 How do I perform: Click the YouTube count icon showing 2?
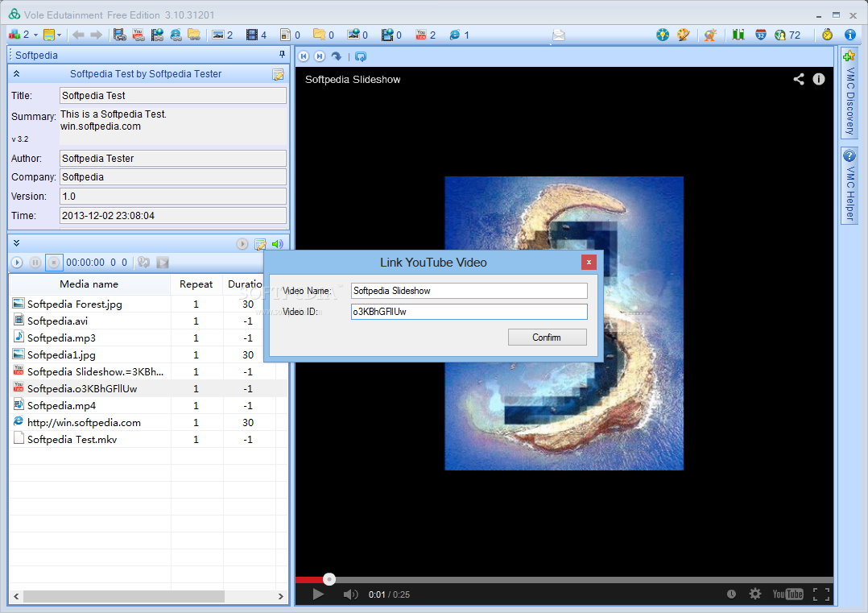420,35
